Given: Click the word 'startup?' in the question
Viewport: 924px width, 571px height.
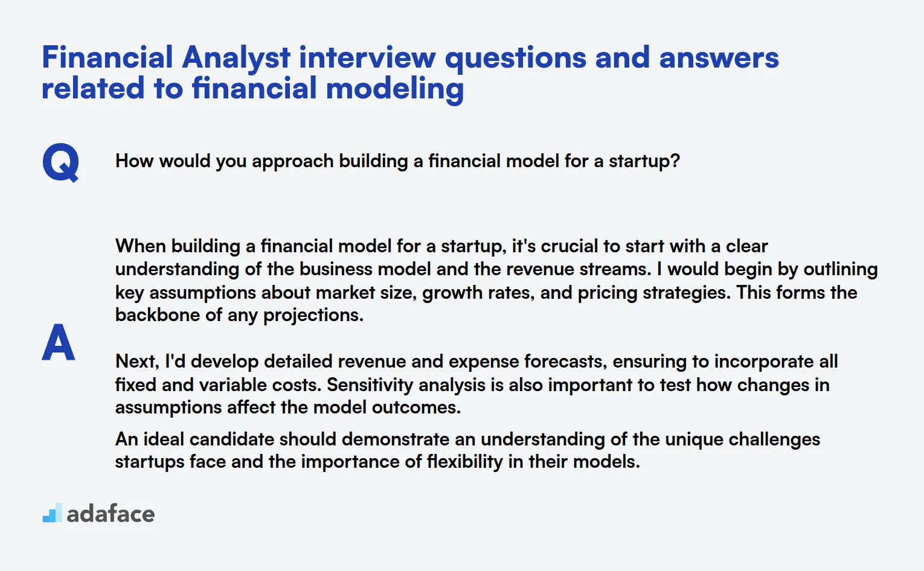Looking at the screenshot, I should pos(644,161).
